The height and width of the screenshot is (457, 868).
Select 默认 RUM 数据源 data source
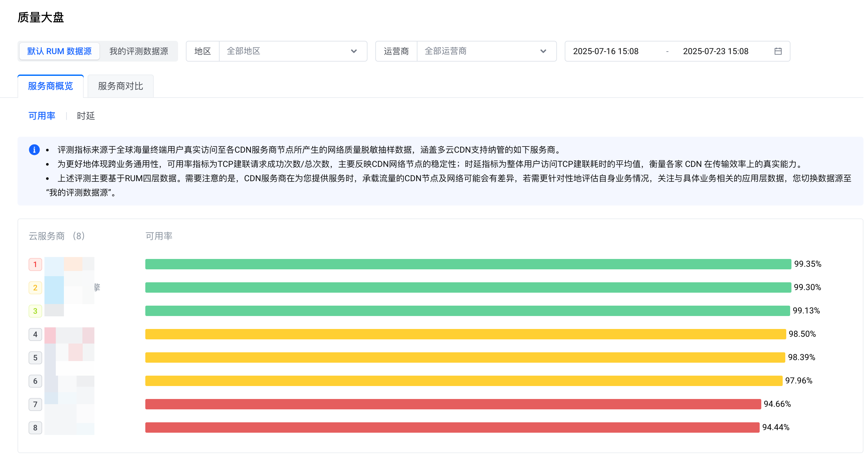[x=59, y=51]
